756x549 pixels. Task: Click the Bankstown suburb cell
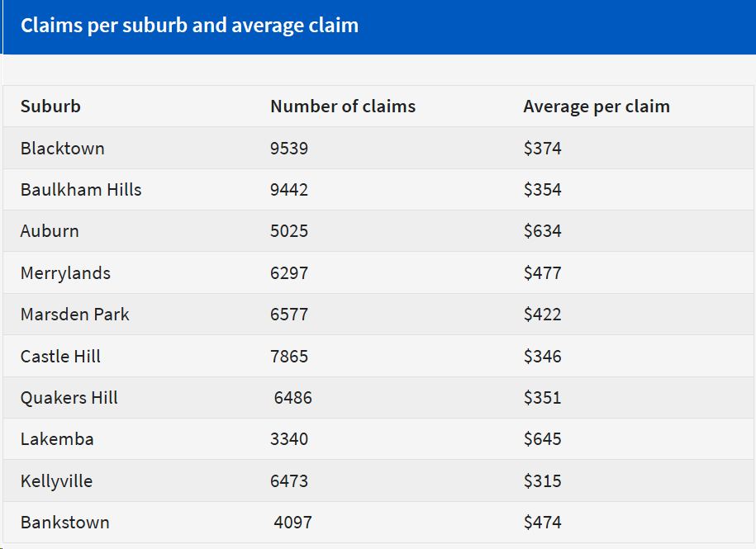[65, 523]
